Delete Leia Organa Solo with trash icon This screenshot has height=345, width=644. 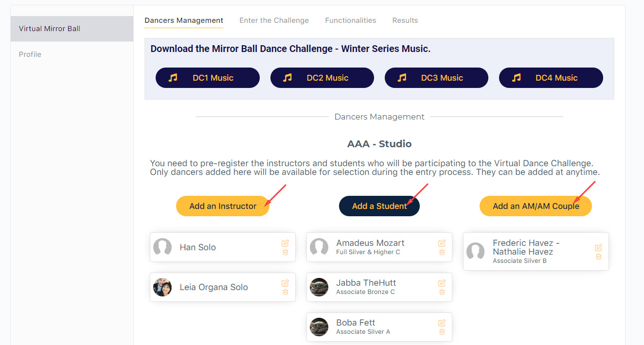click(285, 292)
